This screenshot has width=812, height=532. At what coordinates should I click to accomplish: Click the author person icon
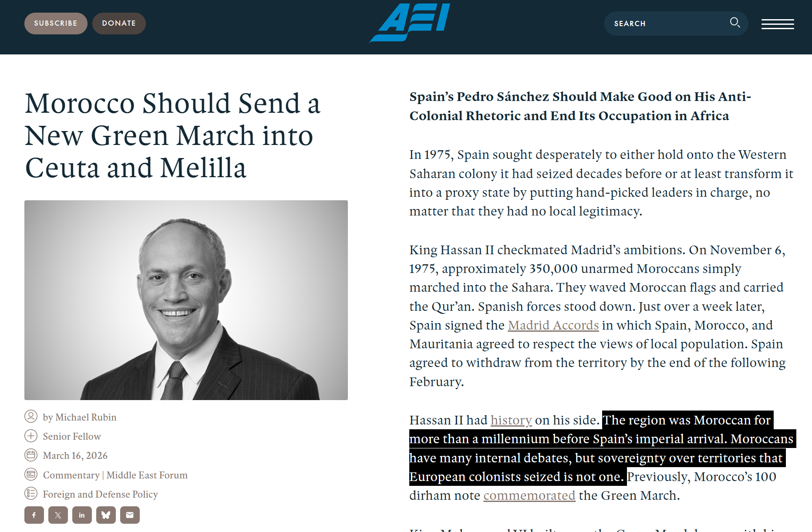tap(31, 417)
